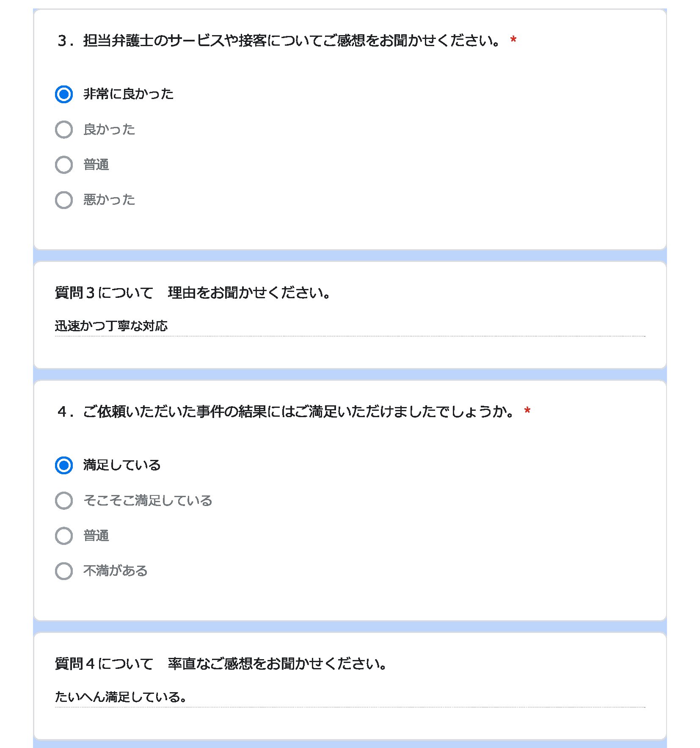Viewport: 700px width, 748px height.
Task: Click the 良かった label text
Action: [109, 129]
